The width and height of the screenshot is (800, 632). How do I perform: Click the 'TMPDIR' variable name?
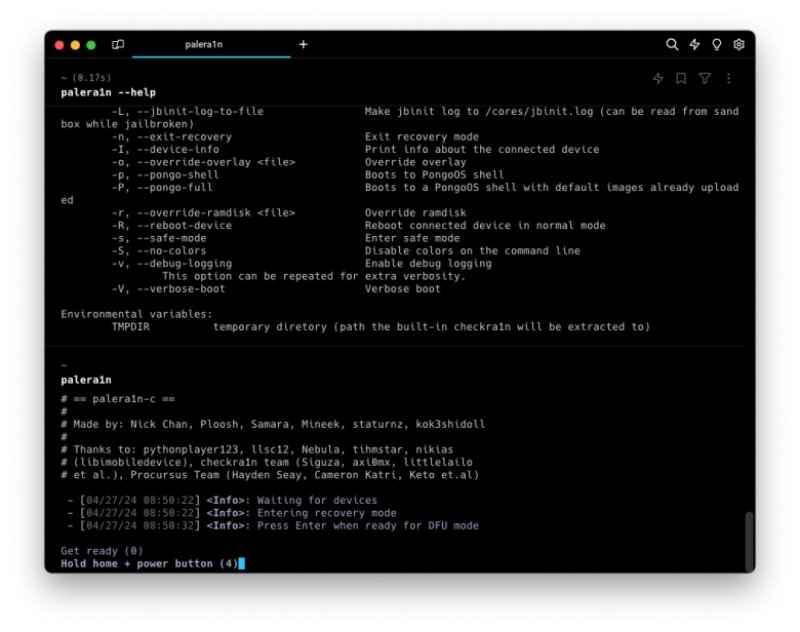click(131, 326)
